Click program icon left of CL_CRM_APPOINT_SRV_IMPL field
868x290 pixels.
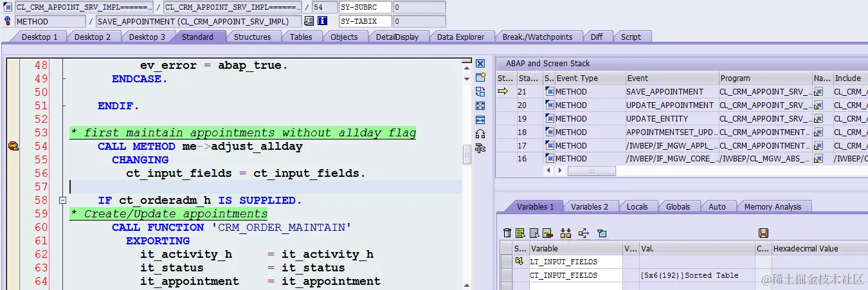click(7, 7)
